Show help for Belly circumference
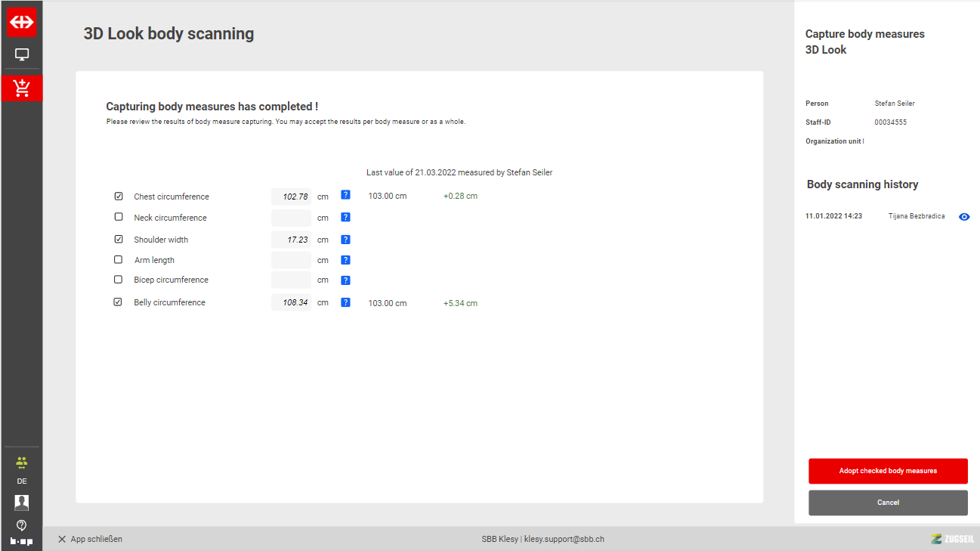Viewport: 980px width, 551px height. [x=345, y=302]
